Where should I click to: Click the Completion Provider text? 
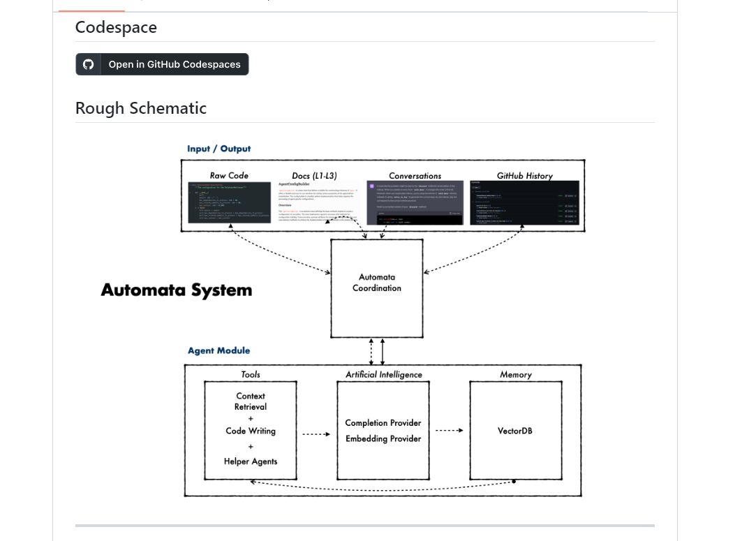[x=383, y=422]
